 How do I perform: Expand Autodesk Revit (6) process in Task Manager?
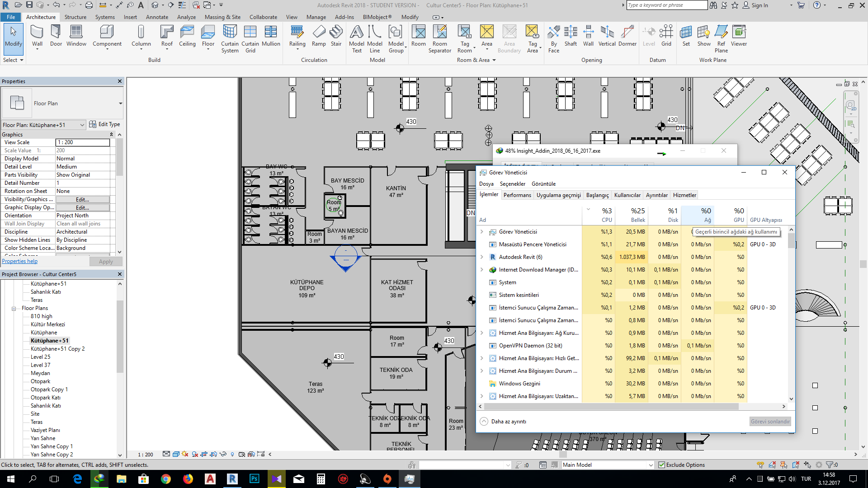(481, 257)
